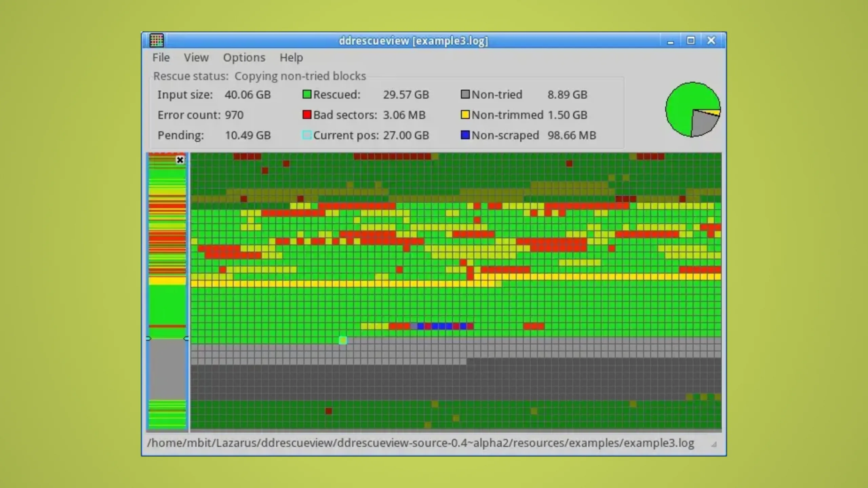
Task: Click the green Rescued color swatch
Action: 307,95
